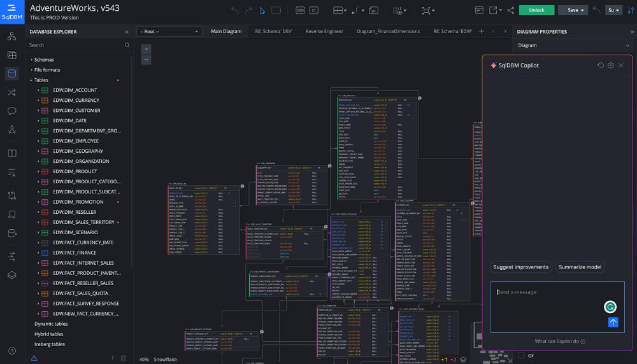637x364 pixels.
Task: Toggle the view mode eye dropdown
Action: pyautogui.click(x=401, y=10)
